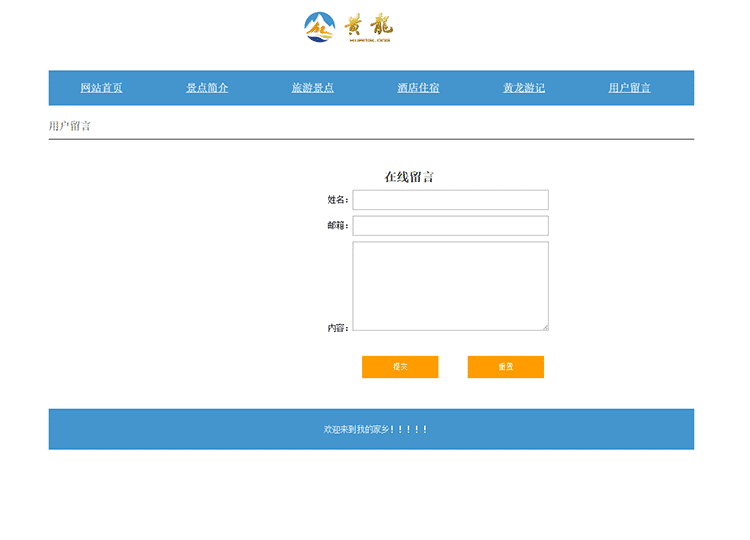The height and width of the screenshot is (540, 750).
Task: Click the 内容 field label
Action: [337, 328]
